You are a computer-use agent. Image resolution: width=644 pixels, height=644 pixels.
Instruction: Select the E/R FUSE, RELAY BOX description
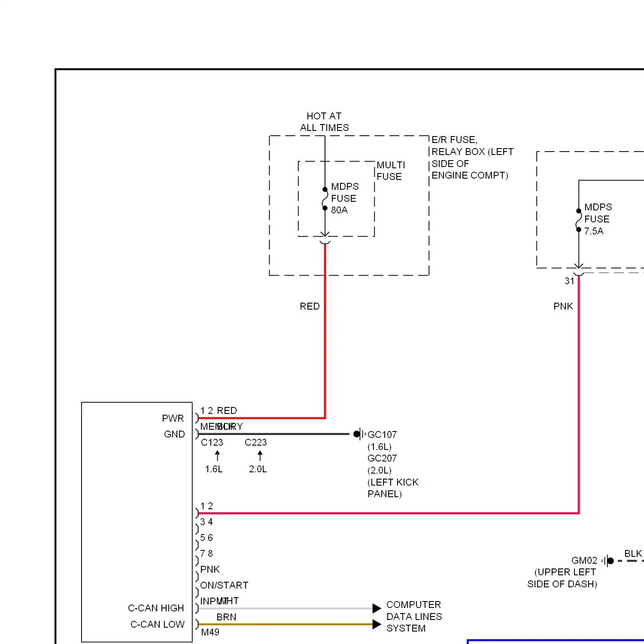[472, 158]
